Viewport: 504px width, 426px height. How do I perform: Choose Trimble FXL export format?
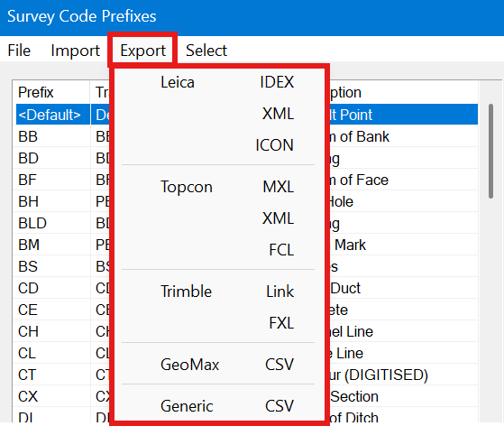click(219, 323)
